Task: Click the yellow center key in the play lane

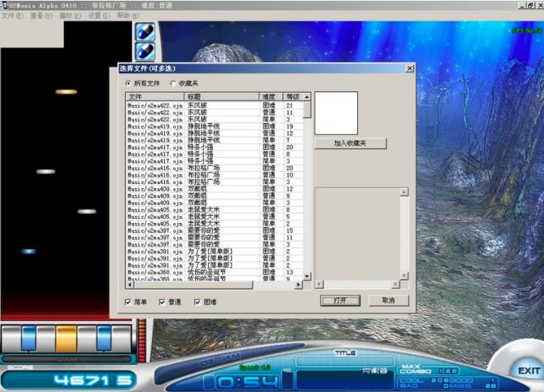Action: pyautogui.click(x=66, y=339)
